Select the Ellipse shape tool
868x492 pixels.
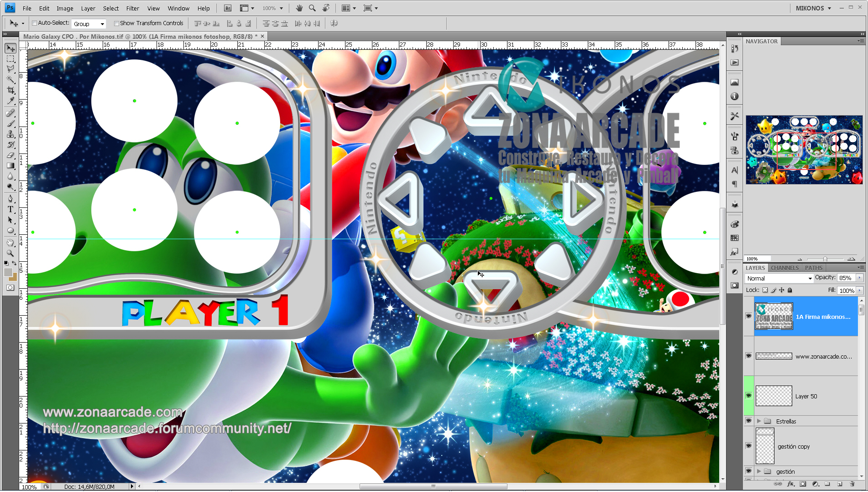click(x=10, y=230)
